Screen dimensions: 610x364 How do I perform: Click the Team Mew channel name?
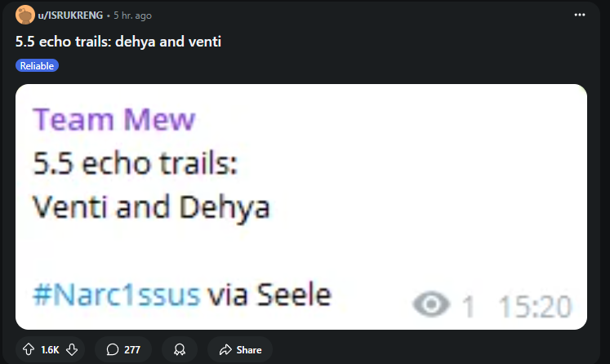click(114, 120)
